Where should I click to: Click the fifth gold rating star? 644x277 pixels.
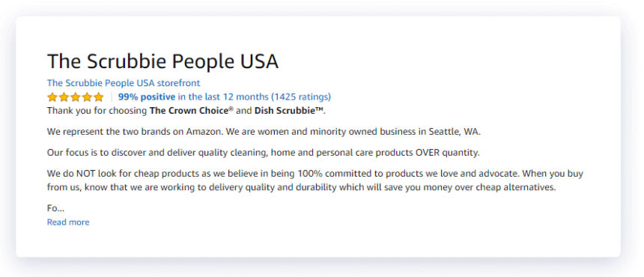(99, 97)
